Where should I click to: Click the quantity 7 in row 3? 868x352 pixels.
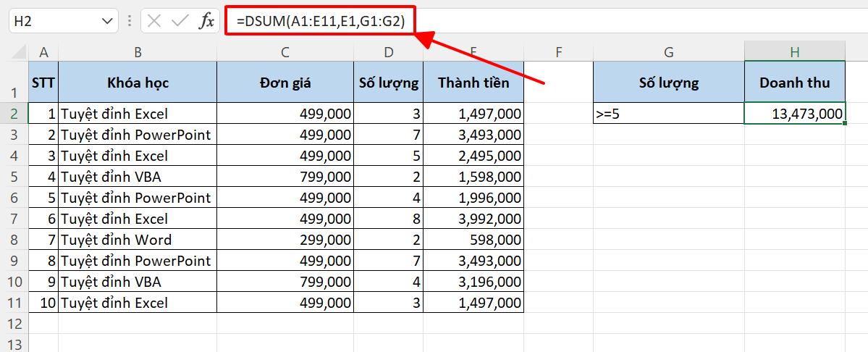(389, 135)
